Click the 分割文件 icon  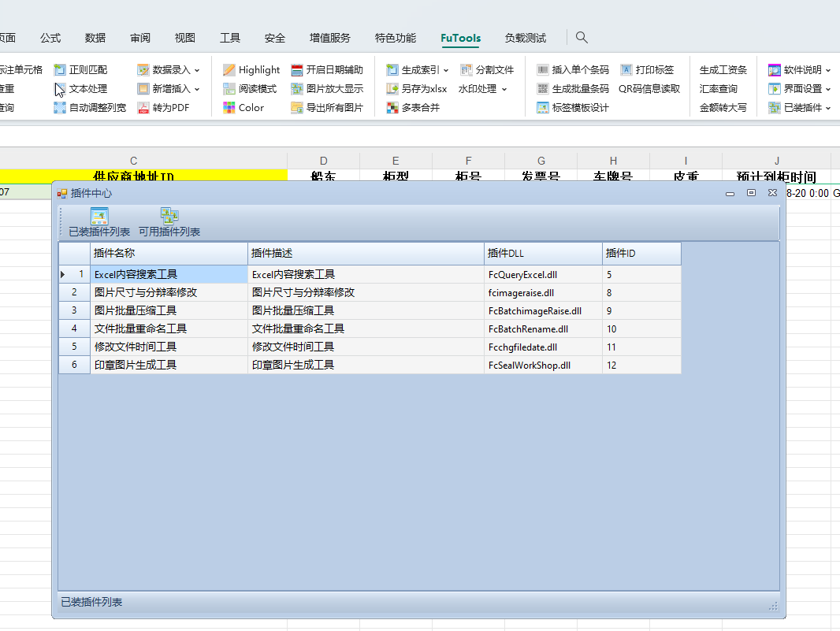point(466,69)
